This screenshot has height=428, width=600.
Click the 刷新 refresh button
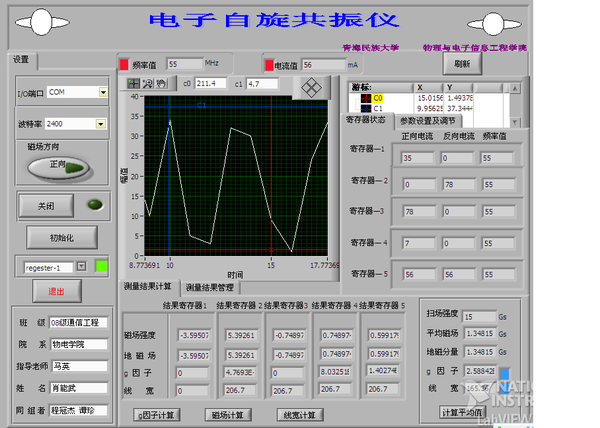(462, 64)
